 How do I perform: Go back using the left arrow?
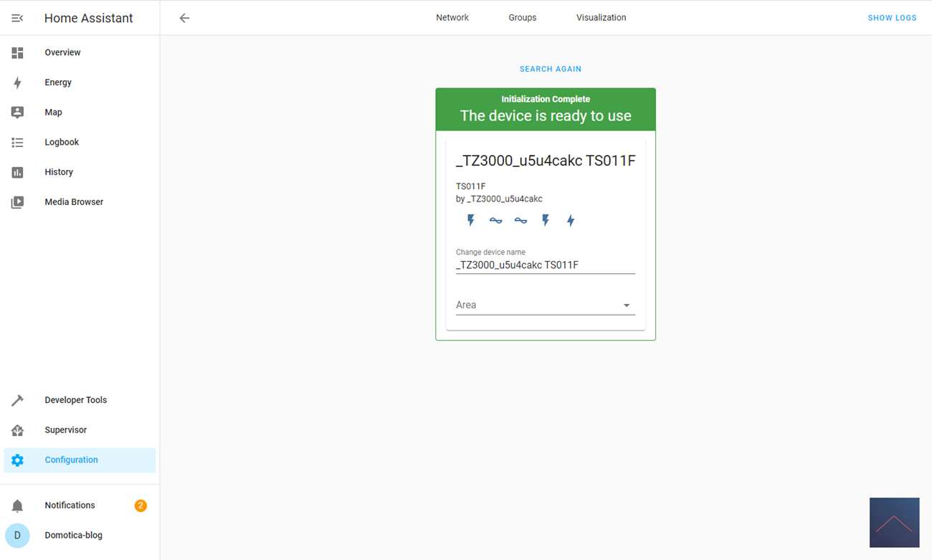point(184,18)
